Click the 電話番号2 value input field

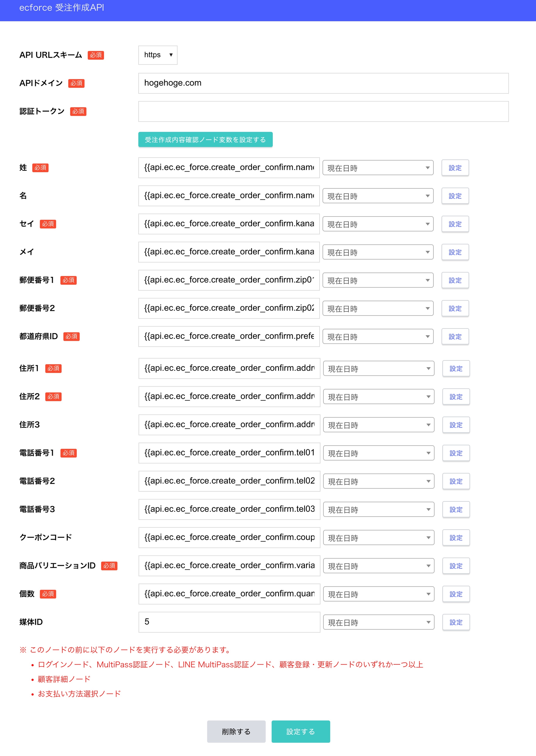pos(229,481)
